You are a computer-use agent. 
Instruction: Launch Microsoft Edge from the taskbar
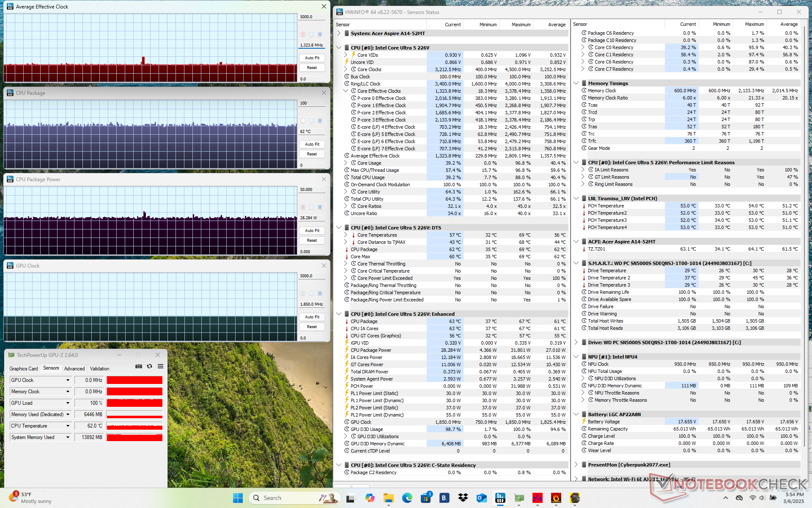(407, 498)
